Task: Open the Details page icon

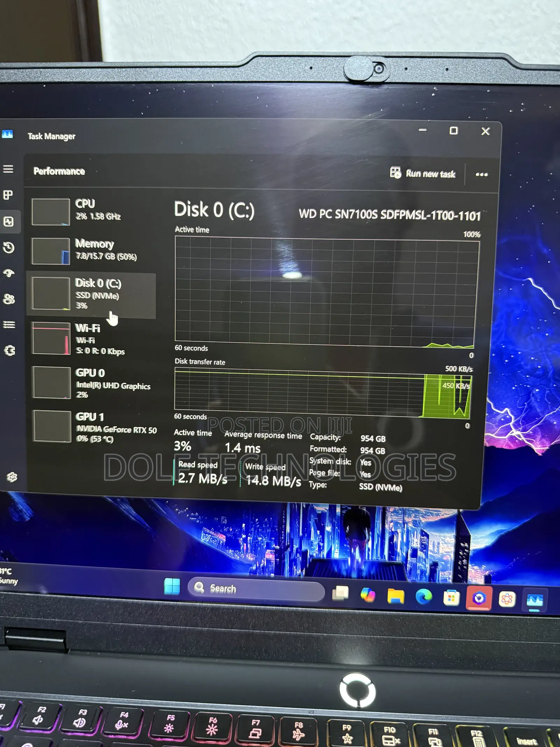Action: coord(9,324)
